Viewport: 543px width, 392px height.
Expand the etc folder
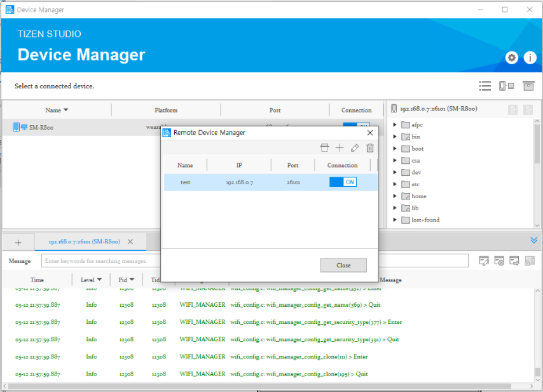395,184
